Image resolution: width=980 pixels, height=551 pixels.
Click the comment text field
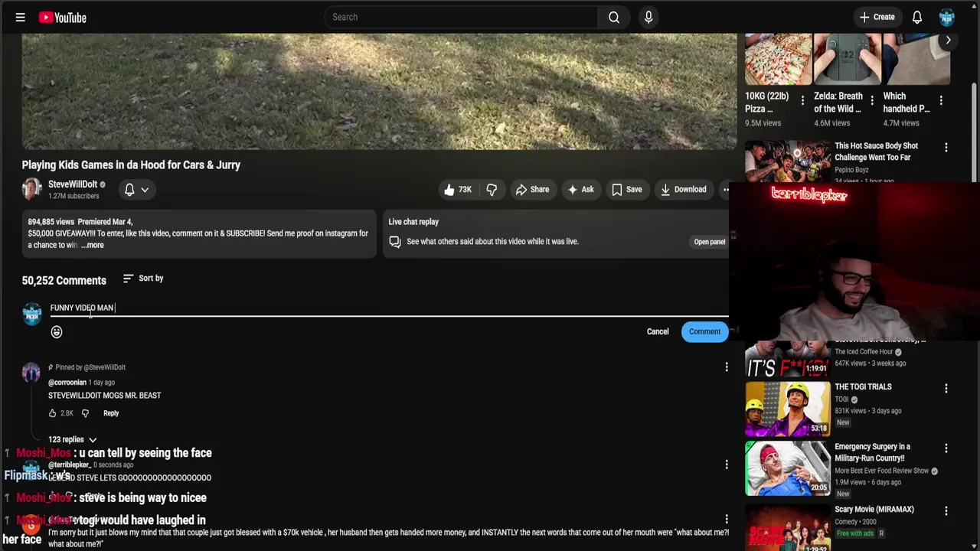(x=389, y=308)
